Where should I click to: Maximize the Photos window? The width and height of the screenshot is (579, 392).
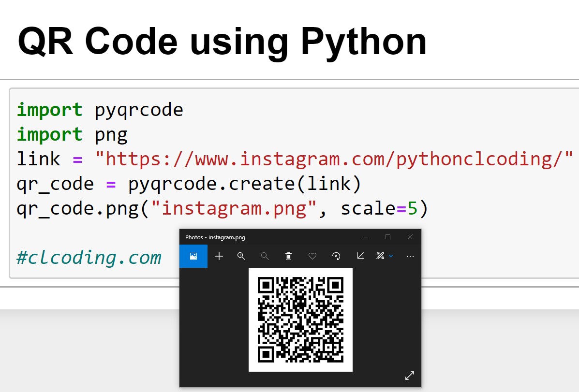[388, 237]
